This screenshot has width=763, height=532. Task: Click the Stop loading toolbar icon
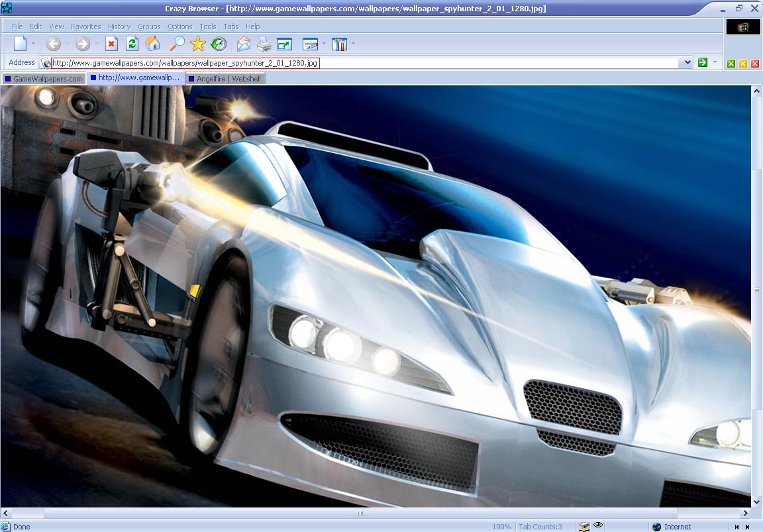click(111, 44)
